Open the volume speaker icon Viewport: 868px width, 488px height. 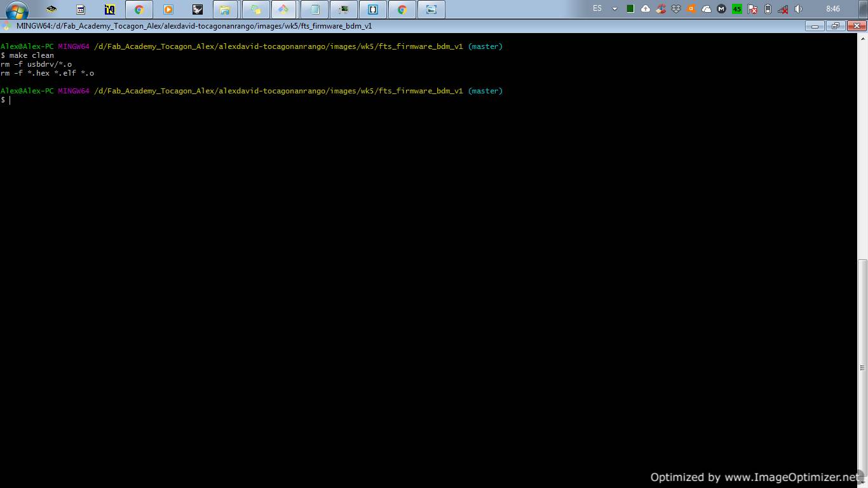pos(799,9)
